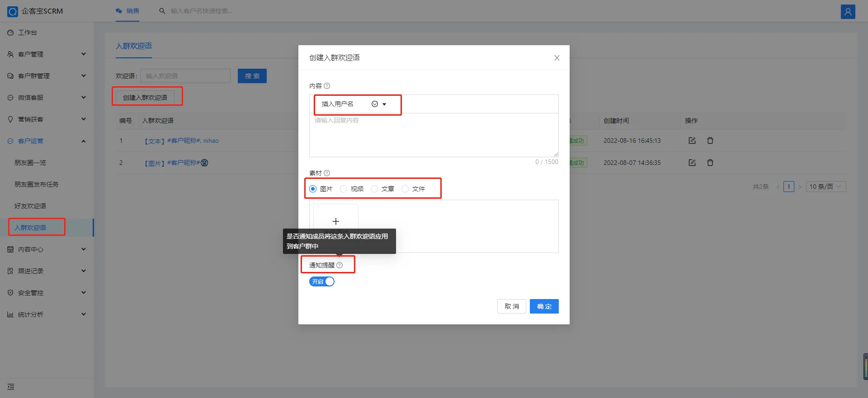Click the 统计分析 chart icon
The width and height of the screenshot is (868, 398).
click(10, 314)
